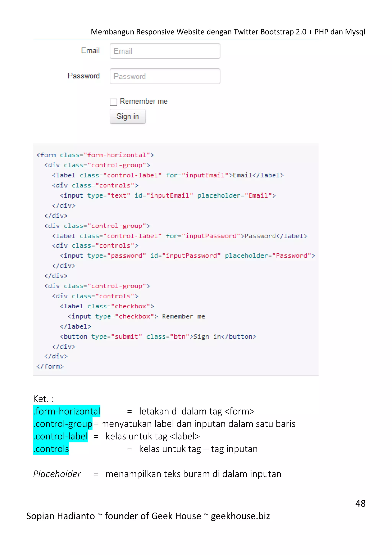Click the Password input field
The height and width of the screenshot is (555, 392).
click(165, 76)
